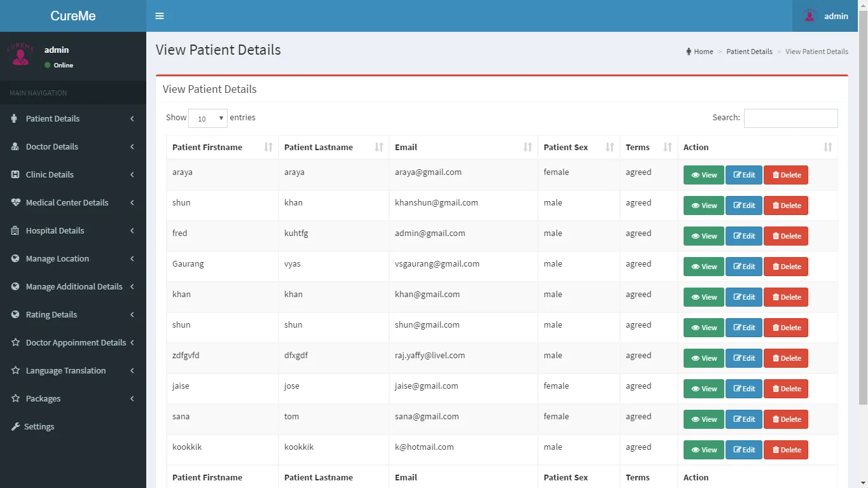Open Patient Details sidebar menu
Screen dimensions: 868x488
pyautogui.click(x=73, y=118)
